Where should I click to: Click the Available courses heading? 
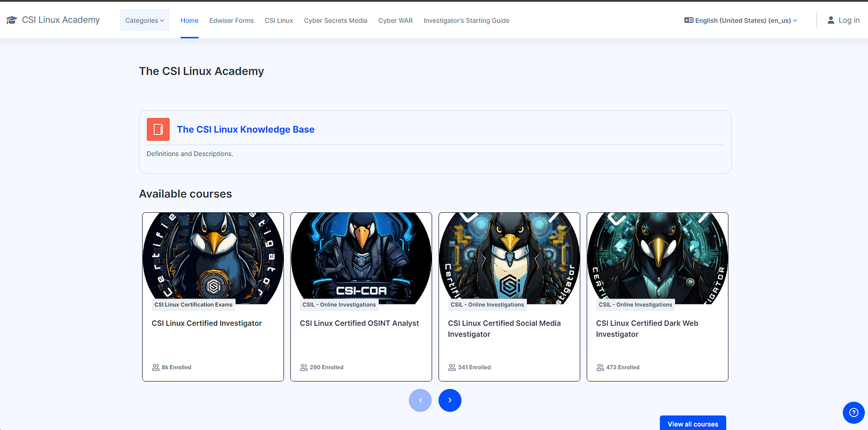point(185,194)
